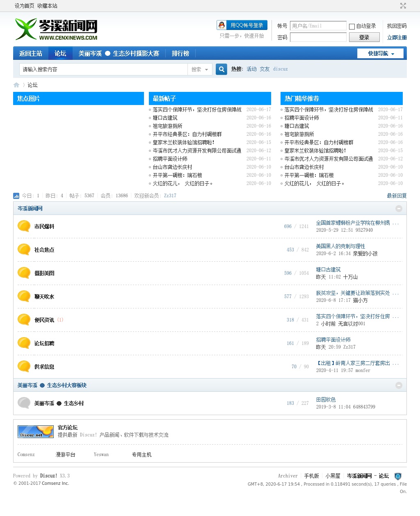
Task: Click the 请输入搜索内容 search field
Action: pyautogui.click(x=103, y=69)
